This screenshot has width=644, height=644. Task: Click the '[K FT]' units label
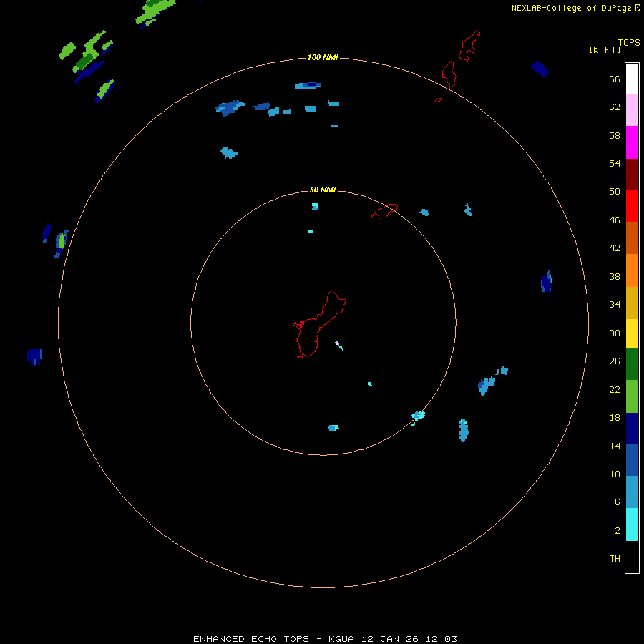605,49
